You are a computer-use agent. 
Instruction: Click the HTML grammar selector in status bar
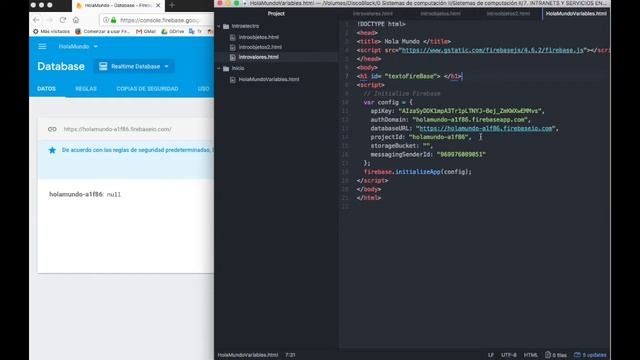click(531, 355)
